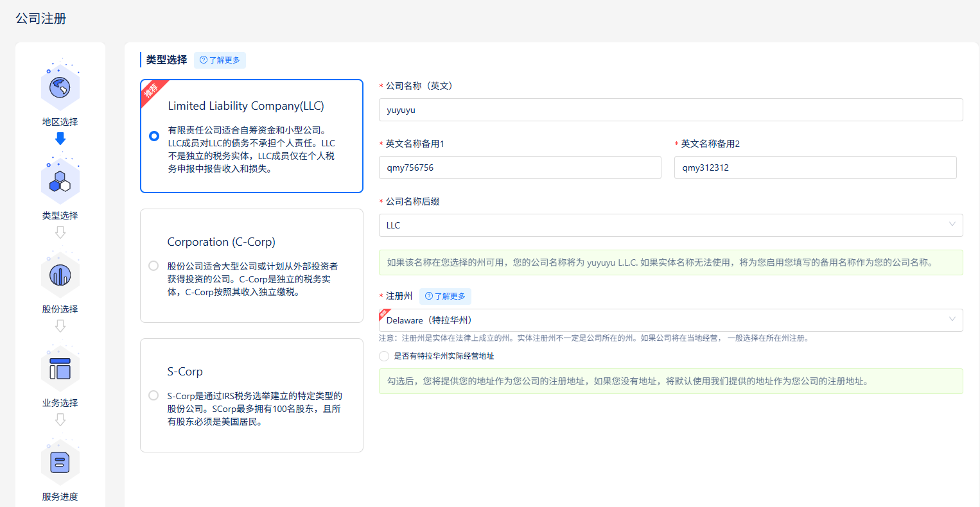Click the 公司注册 page title
The height and width of the screenshot is (507, 980).
(41, 19)
